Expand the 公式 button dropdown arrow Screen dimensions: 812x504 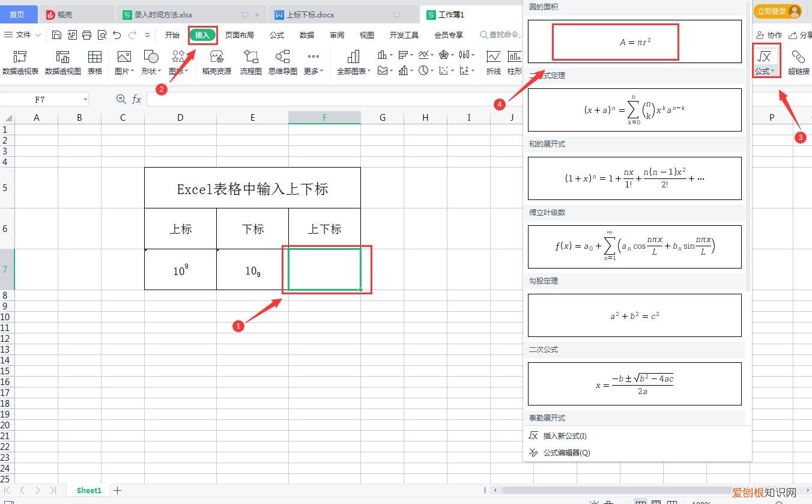point(774,70)
